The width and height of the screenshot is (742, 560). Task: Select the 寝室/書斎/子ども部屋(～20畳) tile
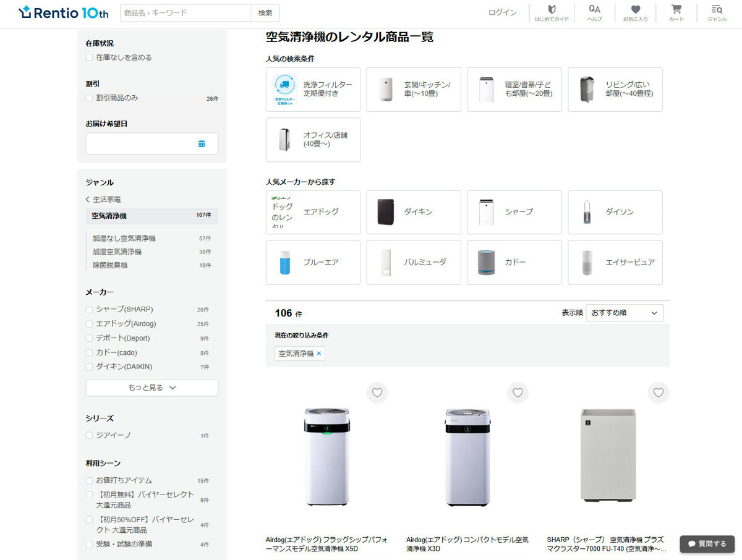(514, 90)
